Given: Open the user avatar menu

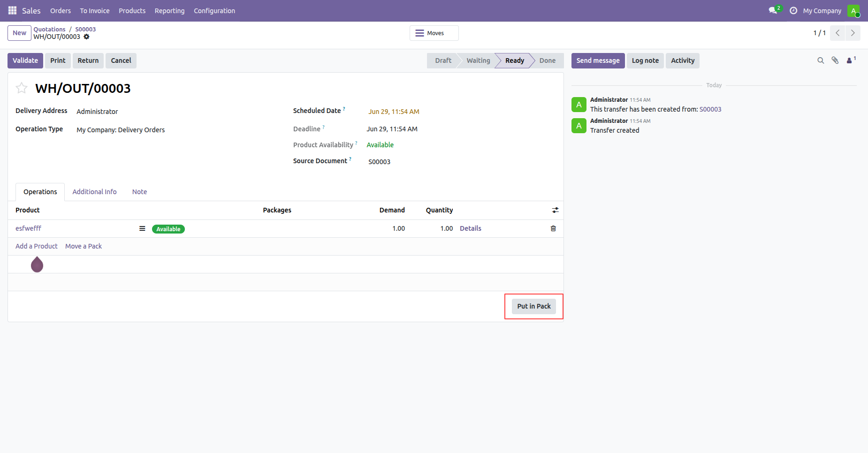Looking at the screenshot, I should (853, 10).
